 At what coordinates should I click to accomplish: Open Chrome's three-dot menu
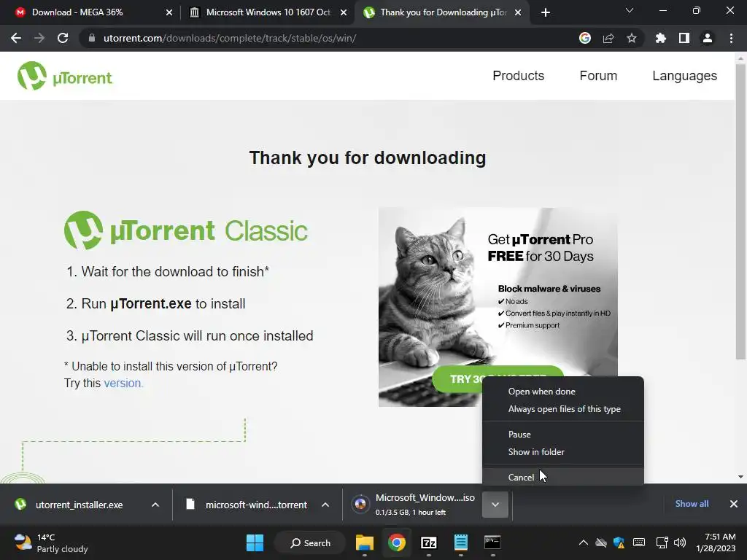pyautogui.click(x=731, y=38)
